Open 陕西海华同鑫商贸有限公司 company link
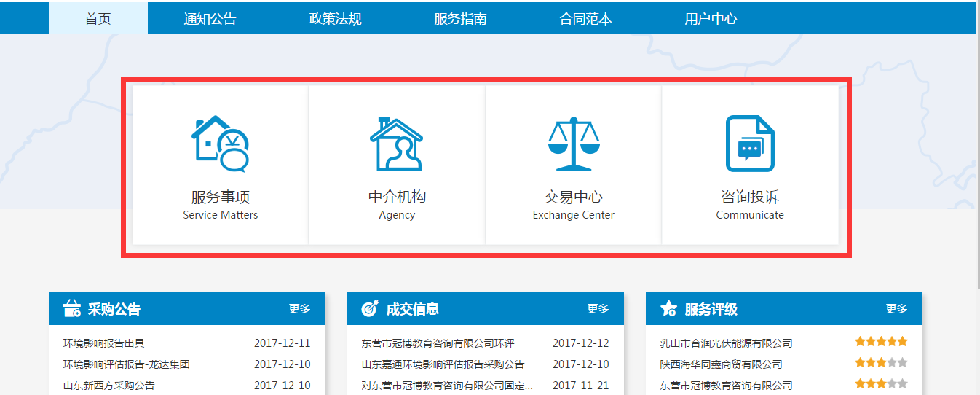This screenshot has width=980, height=395. pos(721,364)
